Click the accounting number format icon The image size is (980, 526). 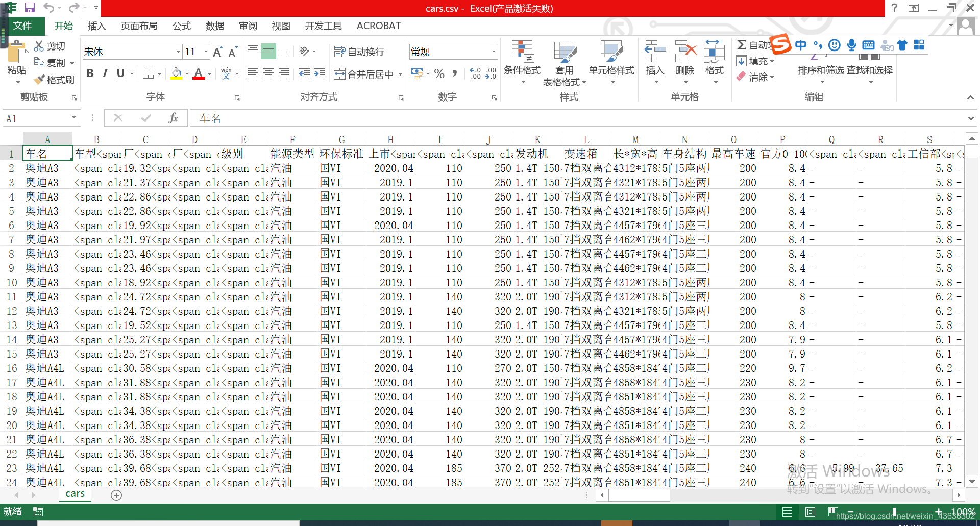pos(416,73)
